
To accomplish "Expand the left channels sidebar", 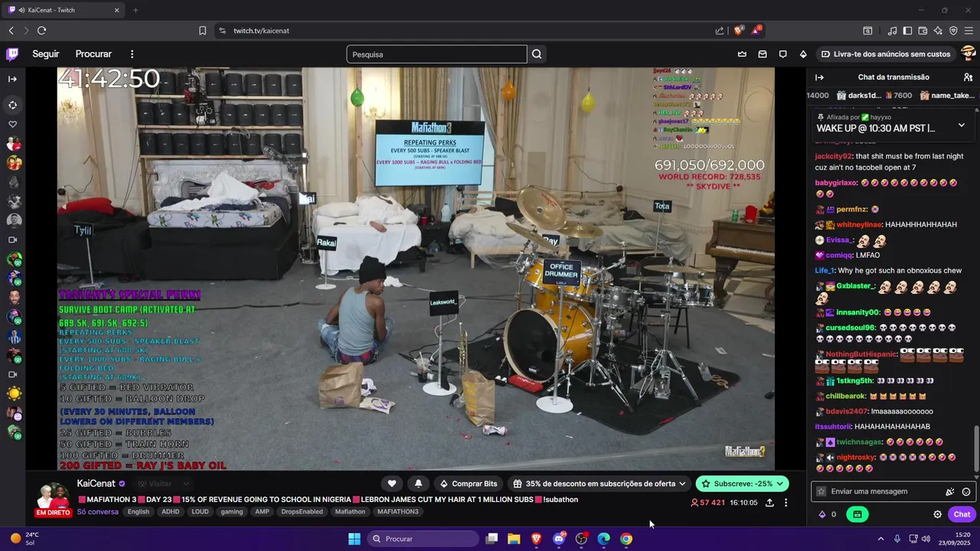I will point(12,79).
